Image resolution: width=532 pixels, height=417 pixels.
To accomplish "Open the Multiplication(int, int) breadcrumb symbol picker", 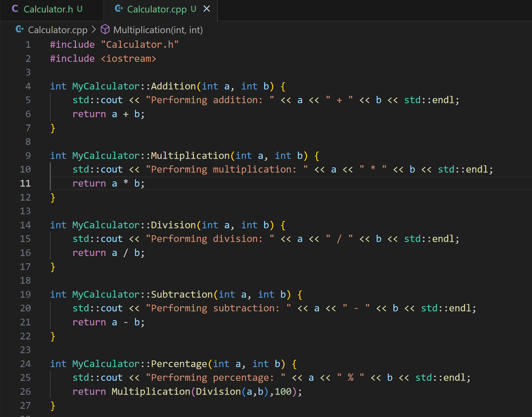I will 158,30.
